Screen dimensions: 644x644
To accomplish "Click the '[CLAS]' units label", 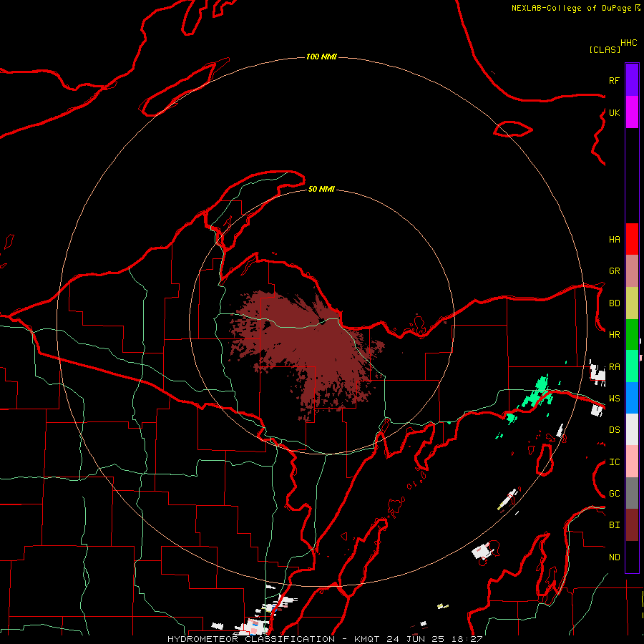I will coord(605,49).
